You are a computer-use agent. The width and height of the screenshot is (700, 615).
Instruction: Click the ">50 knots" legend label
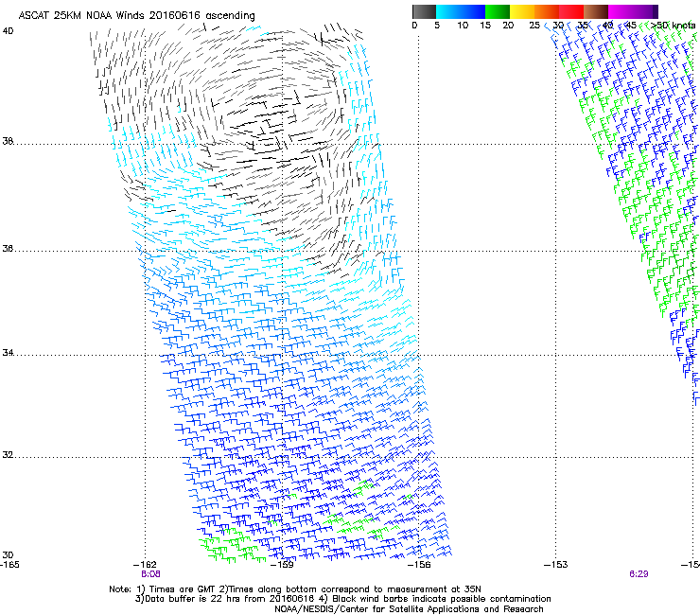click(x=674, y=26)
